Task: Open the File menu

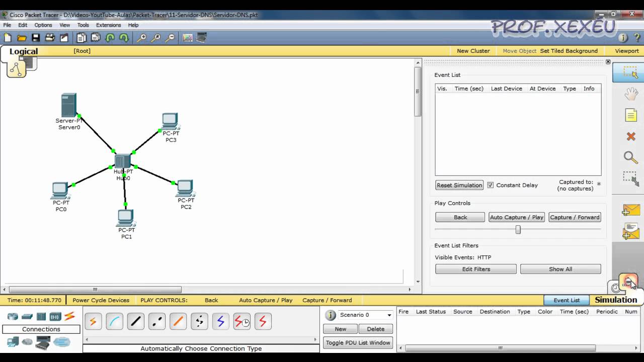Action: (x=7, y=25)
